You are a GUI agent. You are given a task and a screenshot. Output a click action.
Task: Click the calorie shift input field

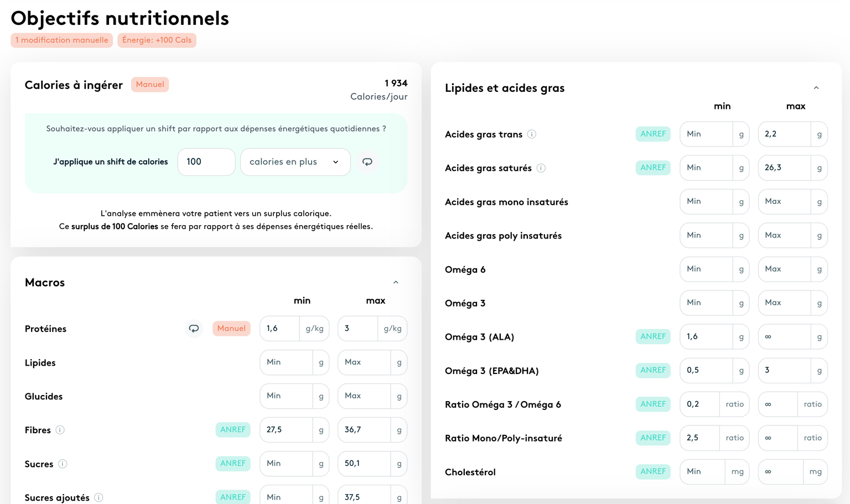206,162
